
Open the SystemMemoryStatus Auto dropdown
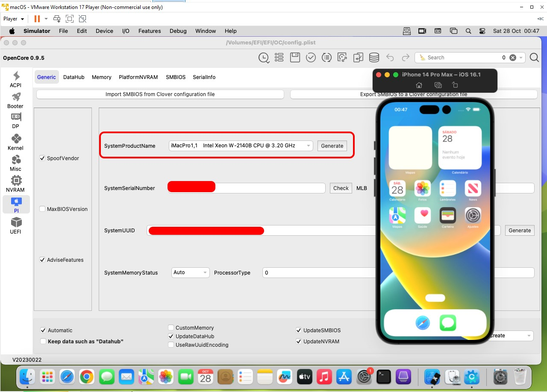click(205, 273)
